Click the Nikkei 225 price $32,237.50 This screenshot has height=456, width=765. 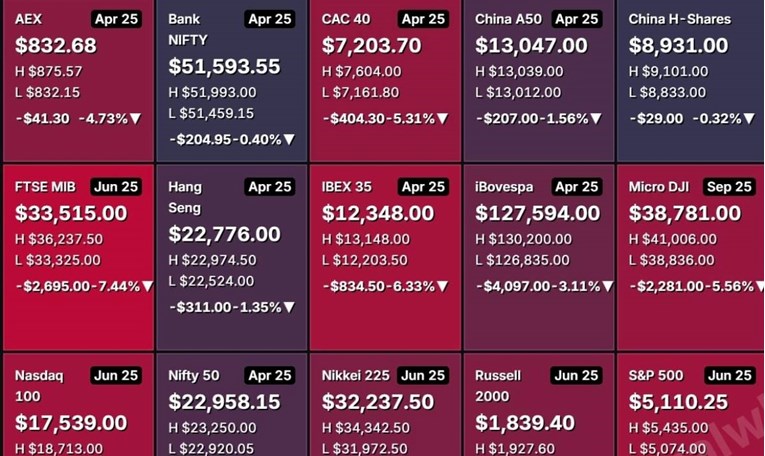(378, 401)
